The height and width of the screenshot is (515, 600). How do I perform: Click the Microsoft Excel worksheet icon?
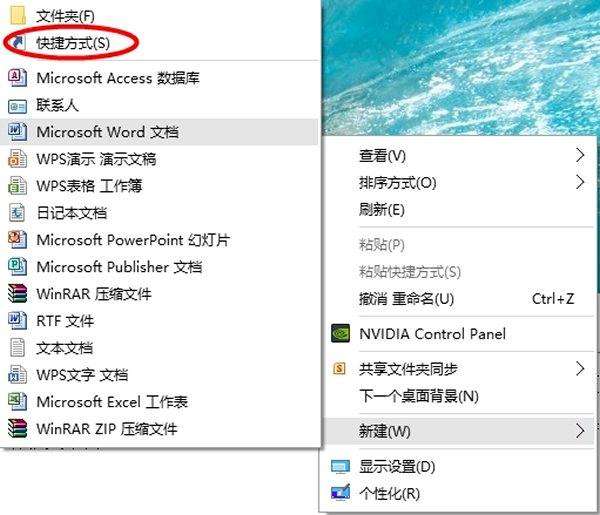pos(17,402)
